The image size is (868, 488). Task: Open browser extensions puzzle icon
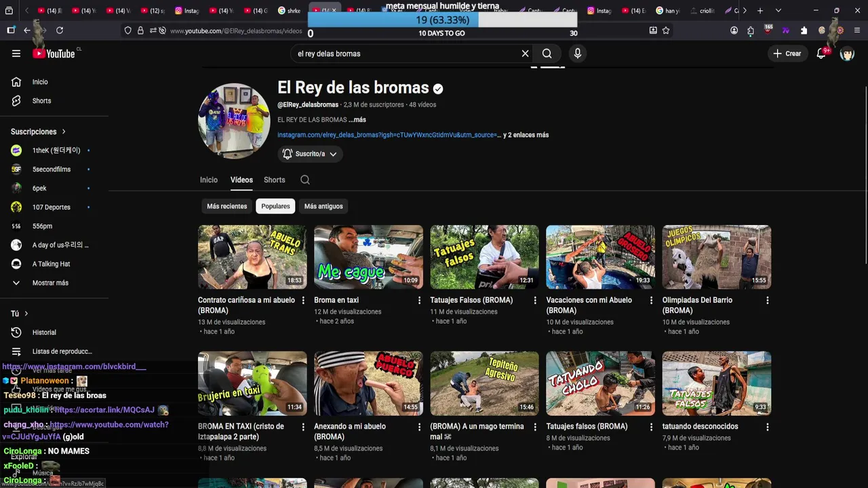tap(804, 30)
